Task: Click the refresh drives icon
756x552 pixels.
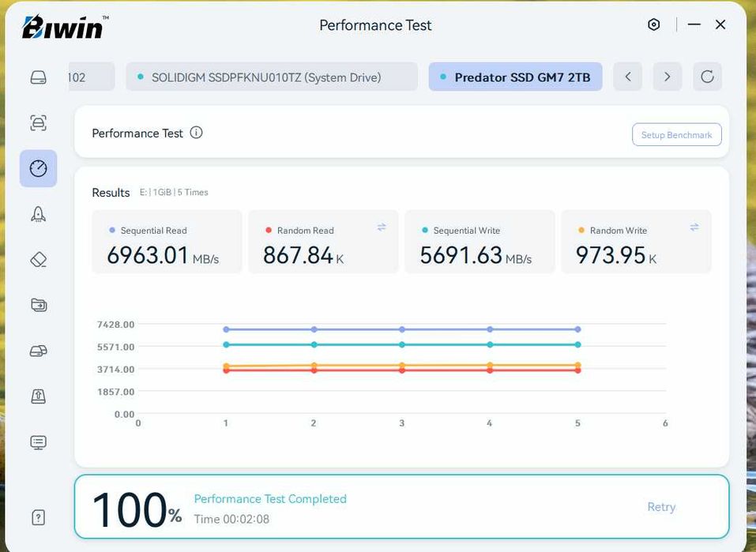Action: 707,77
